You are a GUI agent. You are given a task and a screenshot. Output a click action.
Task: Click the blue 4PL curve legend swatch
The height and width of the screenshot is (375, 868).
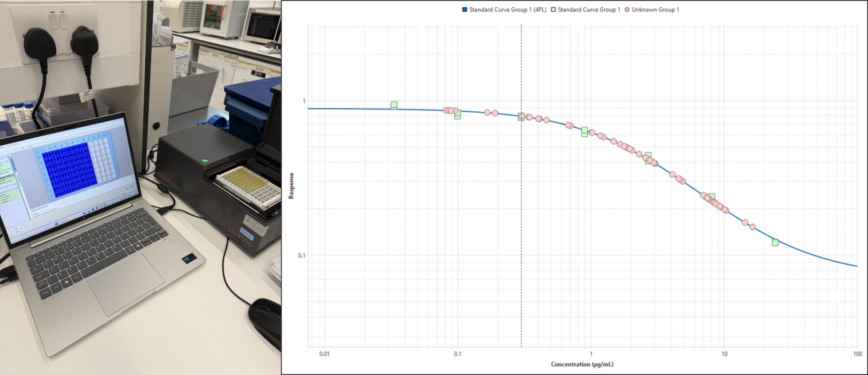(x=464, y=9)
